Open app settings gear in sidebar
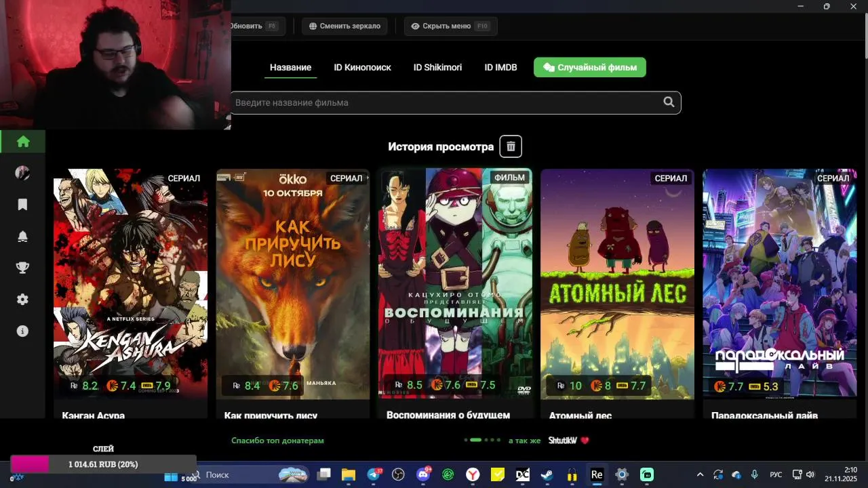 click(x=22, y=300)
